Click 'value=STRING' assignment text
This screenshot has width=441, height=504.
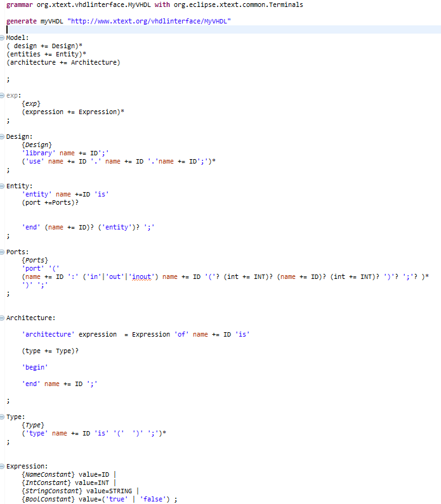click(109, 491)
